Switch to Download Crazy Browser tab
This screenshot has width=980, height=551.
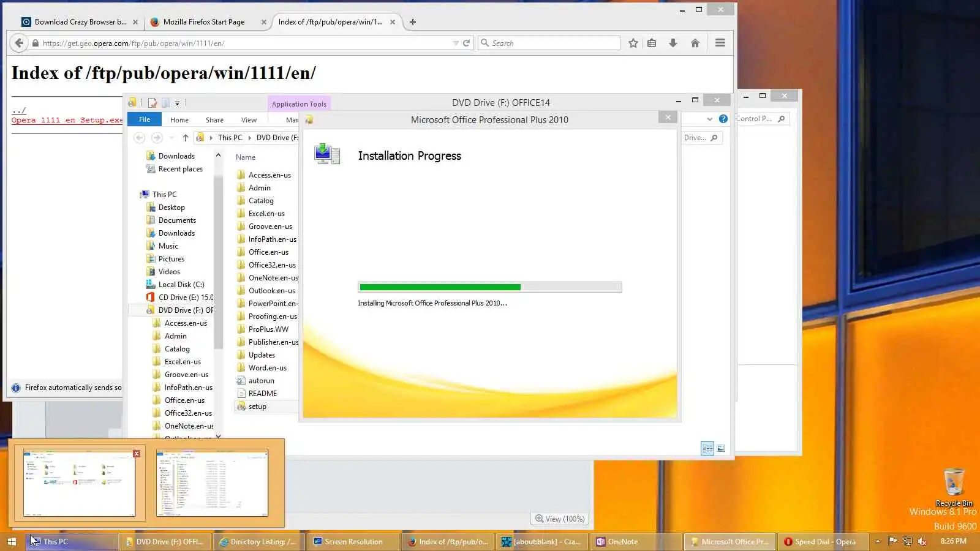80,22
